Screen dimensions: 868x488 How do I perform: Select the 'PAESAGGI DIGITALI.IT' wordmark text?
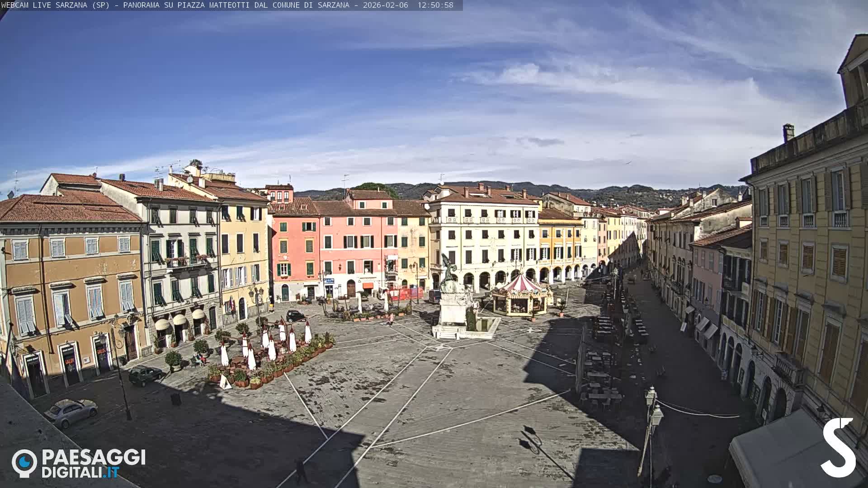click(94, 464)
